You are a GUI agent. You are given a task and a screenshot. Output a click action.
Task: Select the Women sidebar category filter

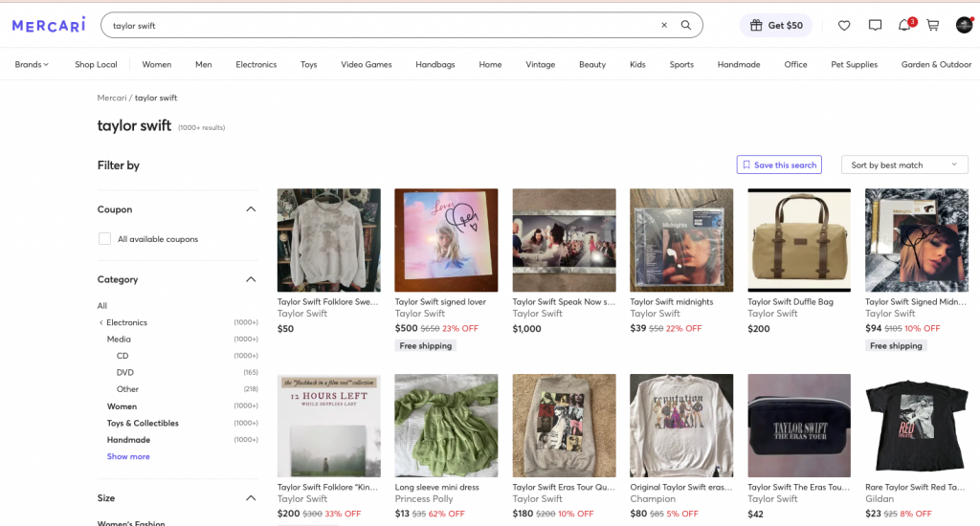122,406
